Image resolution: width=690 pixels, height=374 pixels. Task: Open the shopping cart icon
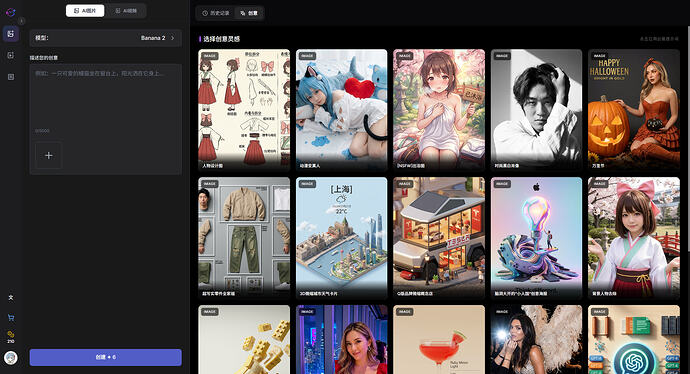[x=11, y=318]
